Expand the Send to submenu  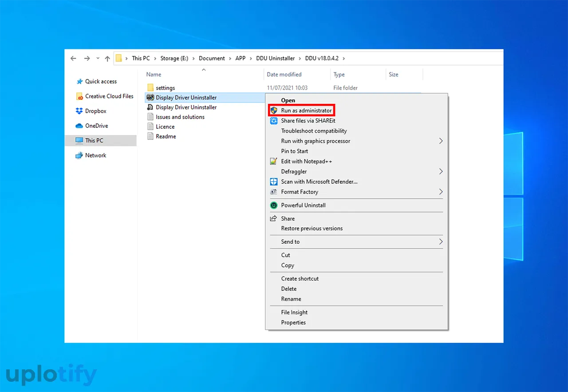(441, 242)
